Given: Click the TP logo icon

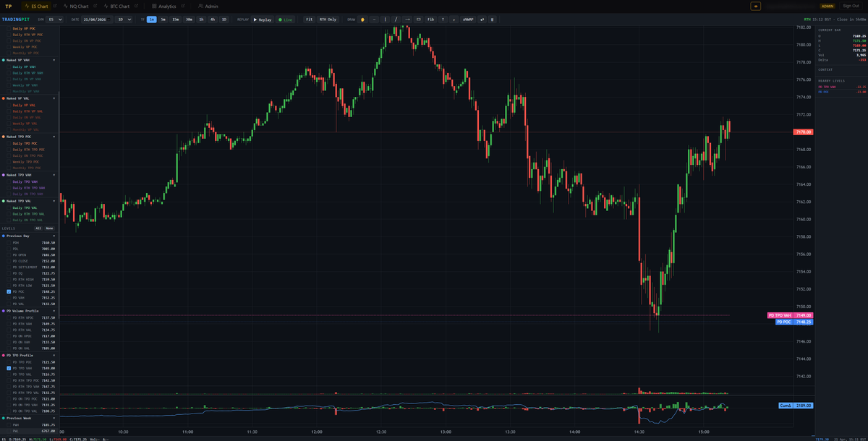Looking at the screenshot, I should tap(9, 6).
